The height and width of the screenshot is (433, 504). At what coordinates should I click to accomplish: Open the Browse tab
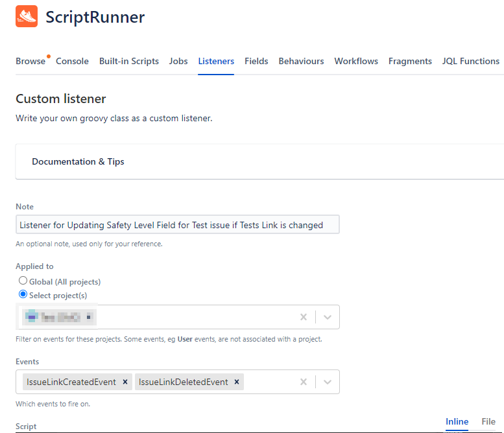[x=30, y=61]
